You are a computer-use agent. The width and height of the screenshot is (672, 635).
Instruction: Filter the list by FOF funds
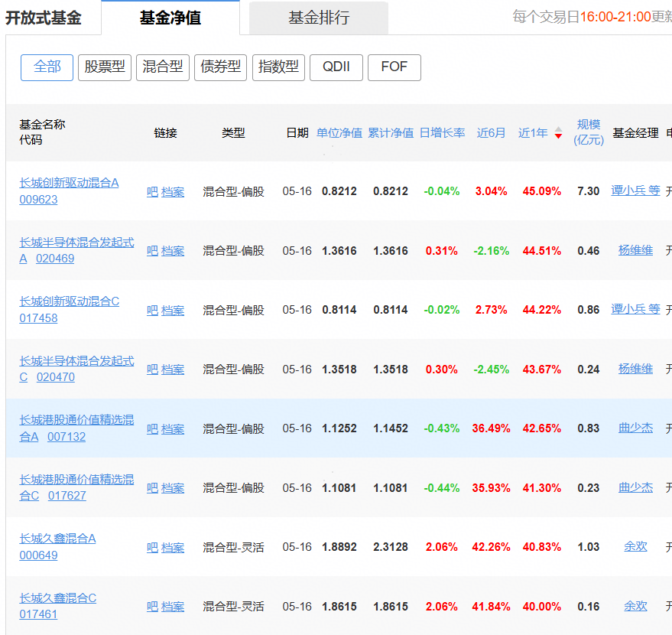coord(394,67)
